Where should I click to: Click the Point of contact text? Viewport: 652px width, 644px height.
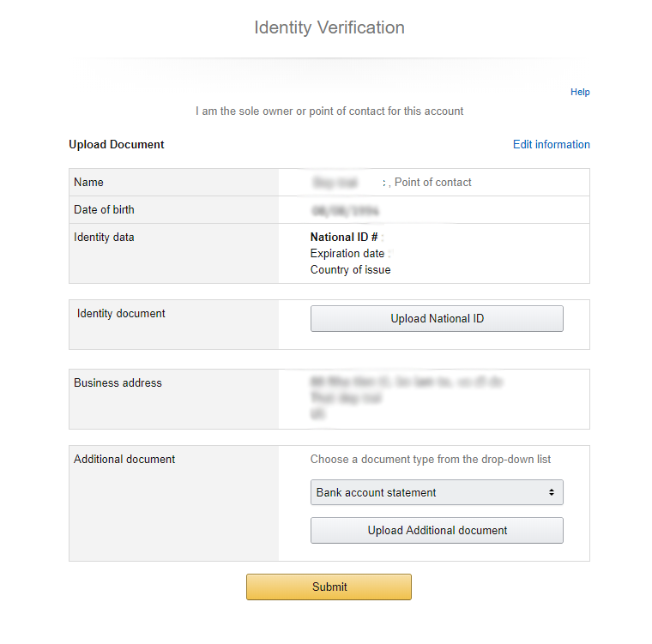(x=433, y=182)
